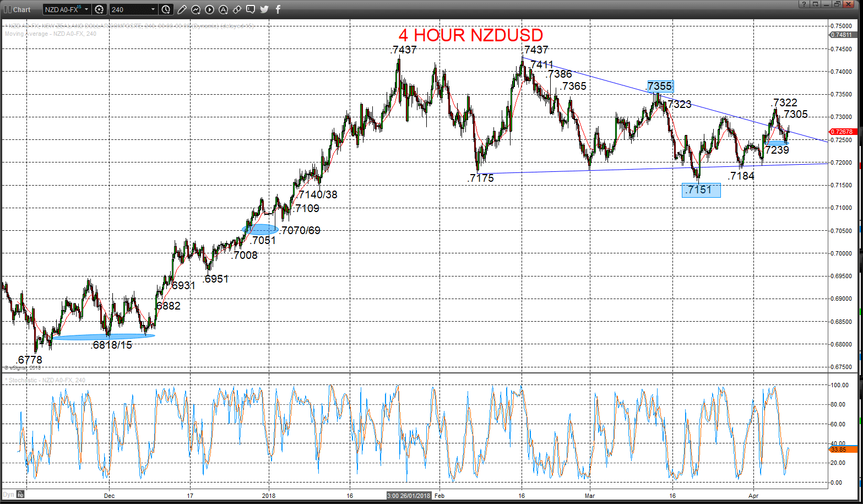Screen dimensions: 863x504
Task: Click the .7184 annotation label
Action: click(741, 176)
